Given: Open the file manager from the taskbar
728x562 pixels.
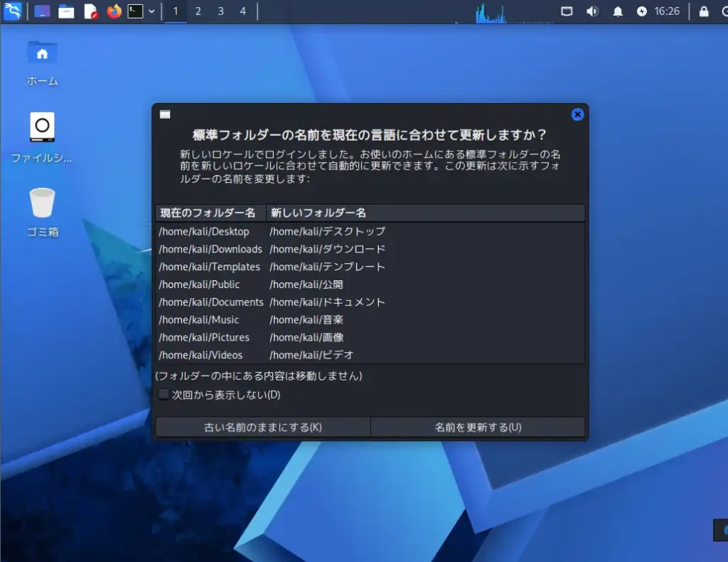Looking at the screenshot, I should click(x=66, y=11).
